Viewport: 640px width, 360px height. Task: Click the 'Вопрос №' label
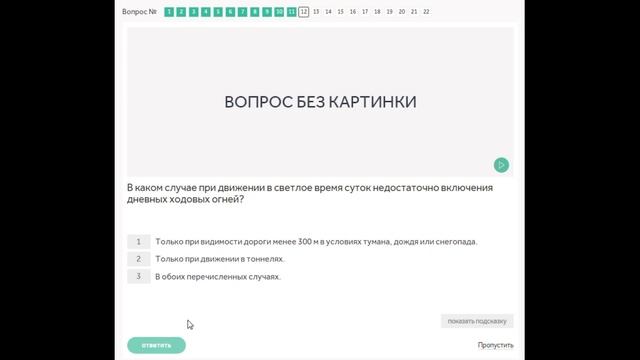[140, 12]
